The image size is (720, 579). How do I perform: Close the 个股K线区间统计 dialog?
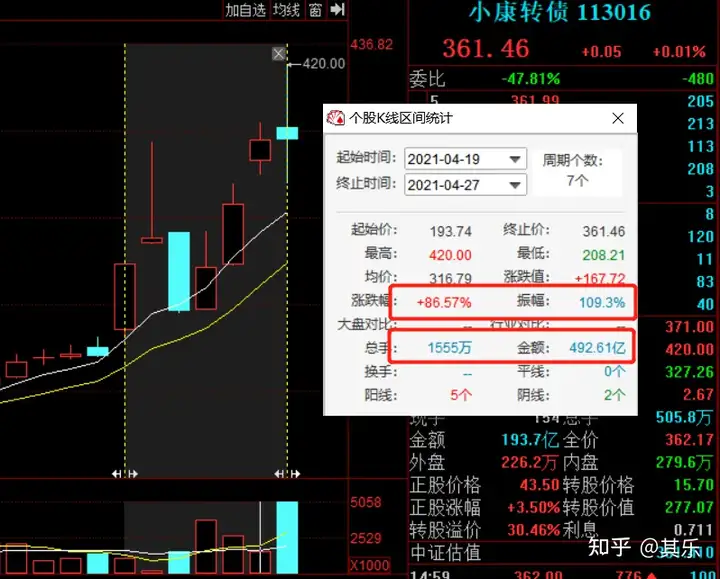(618, 118)
